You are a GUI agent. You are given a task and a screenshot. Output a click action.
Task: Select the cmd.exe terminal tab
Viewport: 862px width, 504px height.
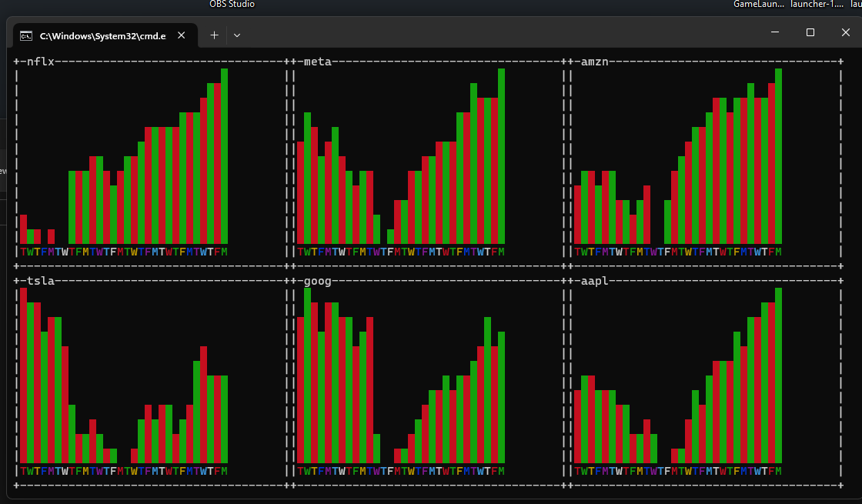(x=105, y=35)
